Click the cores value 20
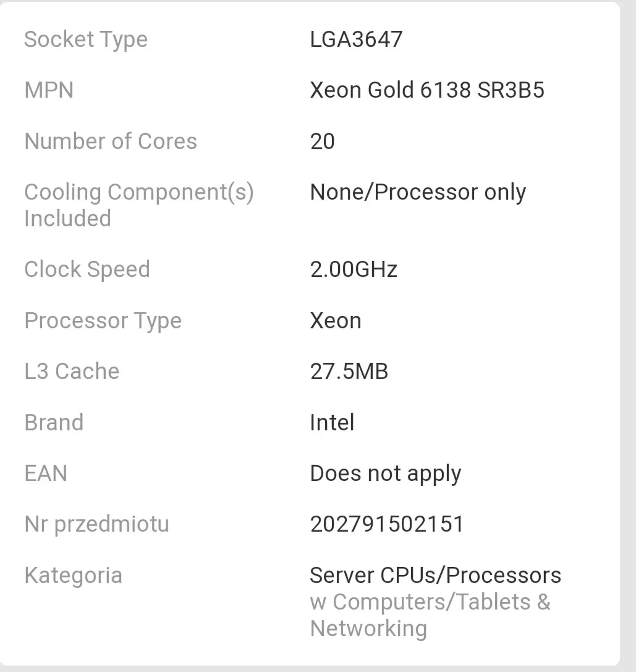Screen dimensions: 636x672 point(322,142)
